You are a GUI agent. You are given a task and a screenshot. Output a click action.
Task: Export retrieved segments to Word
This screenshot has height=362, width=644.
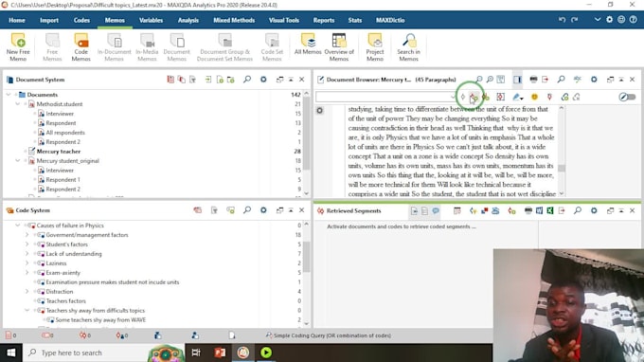tap(539, 210)
